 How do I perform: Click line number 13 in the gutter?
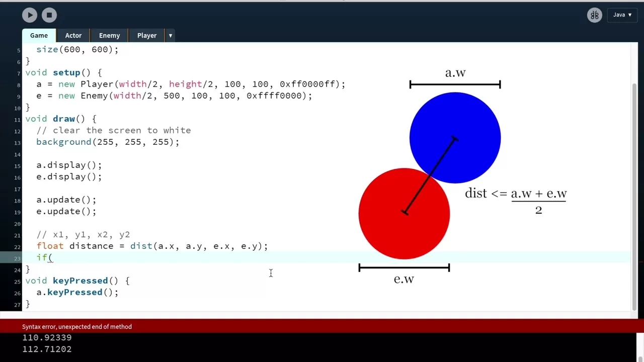click(x=18, y=142)
